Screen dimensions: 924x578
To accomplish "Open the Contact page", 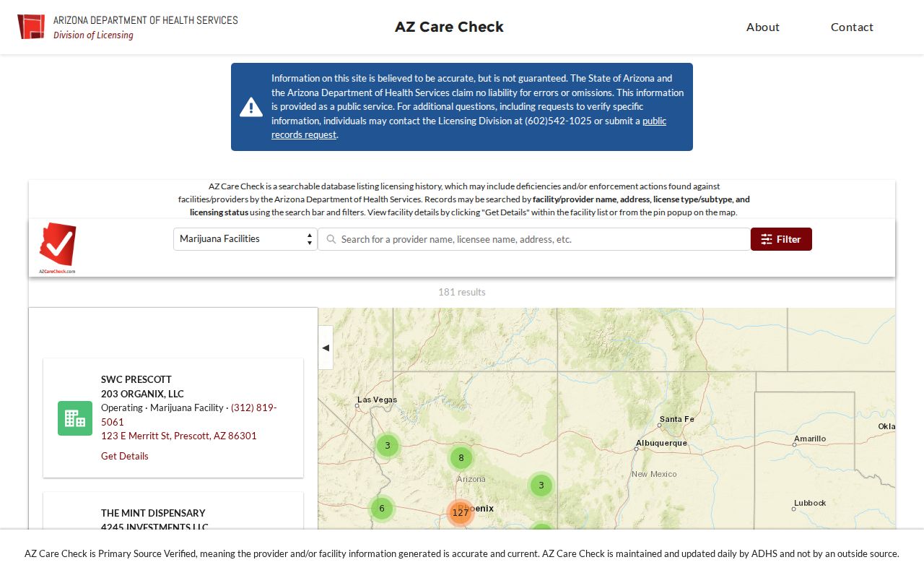I will [x=852, y=27].
